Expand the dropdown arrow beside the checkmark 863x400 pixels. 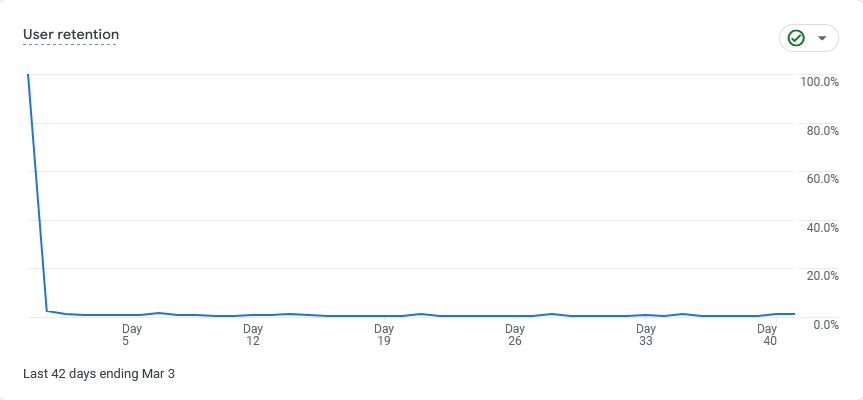point(822,38)
